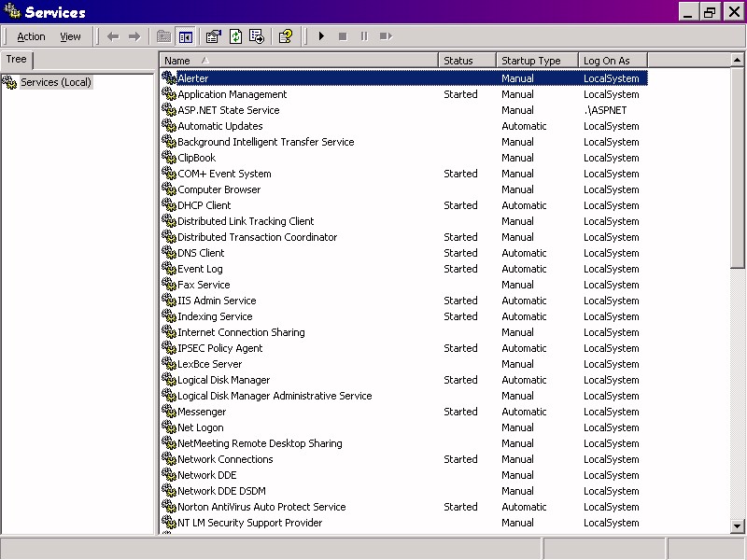Image resolution: width=747 pixels, height=560 pixels.
Task: Click Manual startup type of ClipBook
Action: 517,158
